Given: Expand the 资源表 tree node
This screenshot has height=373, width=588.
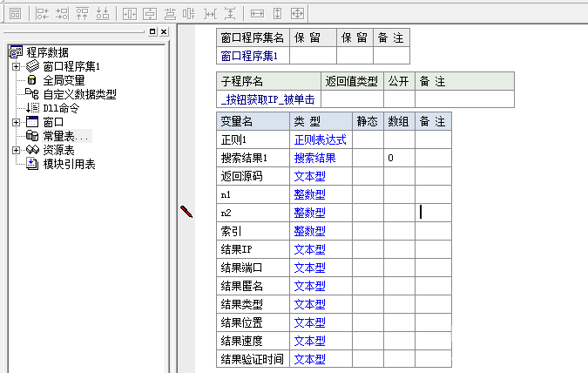Looking at the screenshot, I should (16, 150).
